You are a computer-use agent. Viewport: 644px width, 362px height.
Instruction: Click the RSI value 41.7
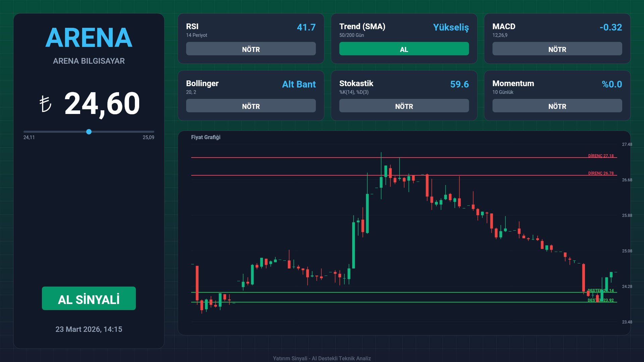pos(306,27)
